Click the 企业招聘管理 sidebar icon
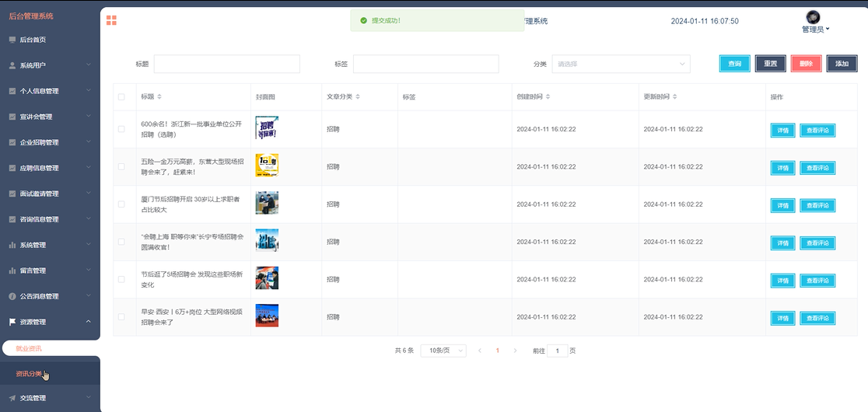The height and width of the screenshot is (412, 868). tap(12, 142)
